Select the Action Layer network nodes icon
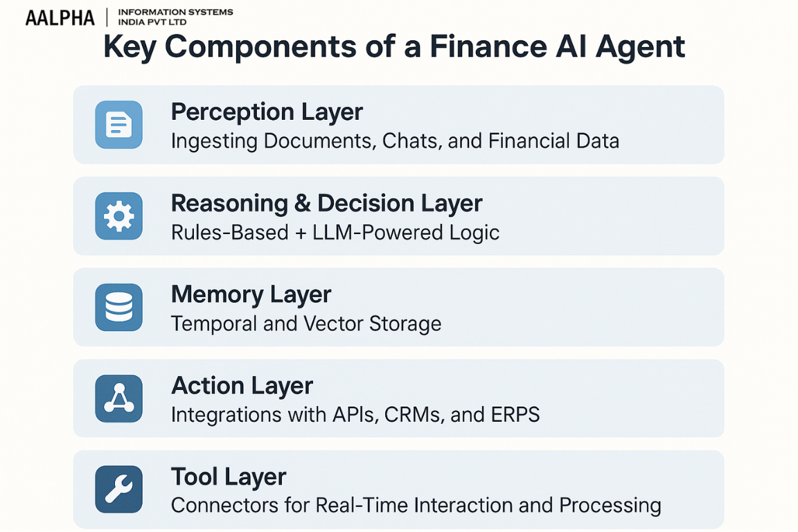The width and height of the screenshot is (798, 532). click(x=118, y=398)
